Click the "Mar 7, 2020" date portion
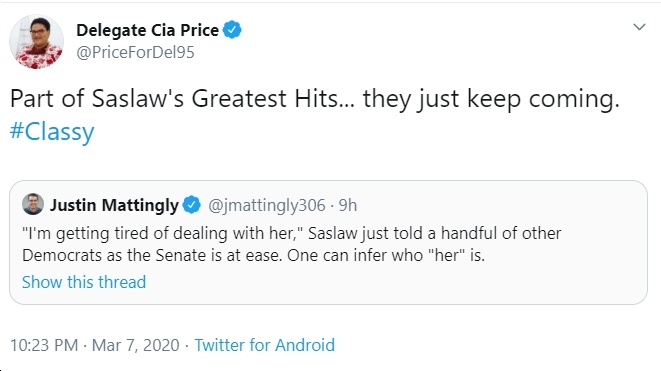Screen dimensions: 661x371 pyautogui.click(x=136, y=345)
